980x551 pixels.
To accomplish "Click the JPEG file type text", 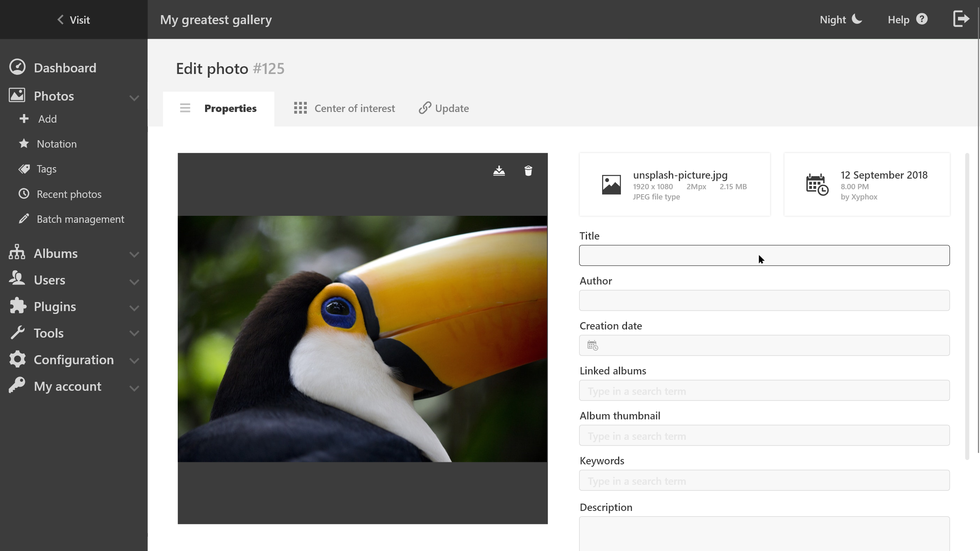I will 656,197.
